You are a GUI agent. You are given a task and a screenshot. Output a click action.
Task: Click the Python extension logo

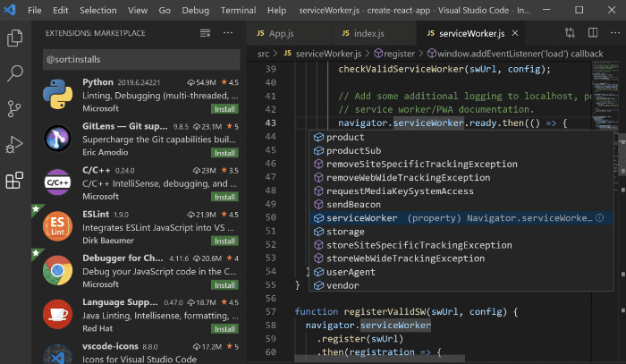pos(58,94)
